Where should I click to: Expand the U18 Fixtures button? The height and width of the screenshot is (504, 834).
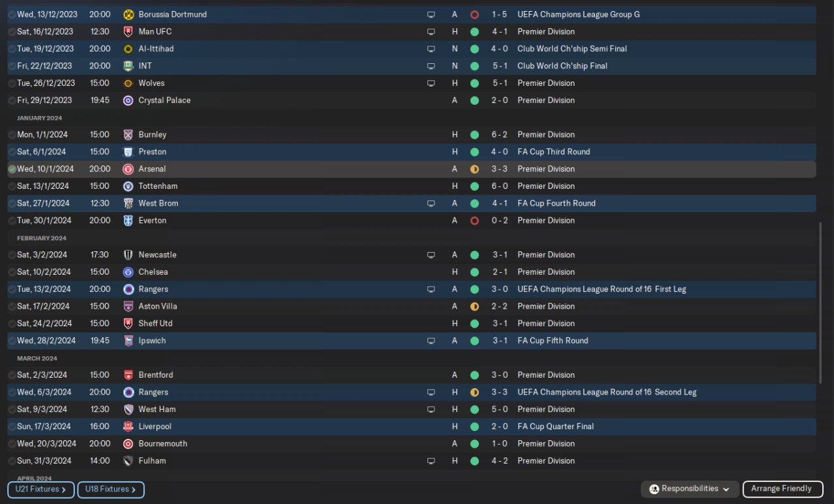(111, 490)
